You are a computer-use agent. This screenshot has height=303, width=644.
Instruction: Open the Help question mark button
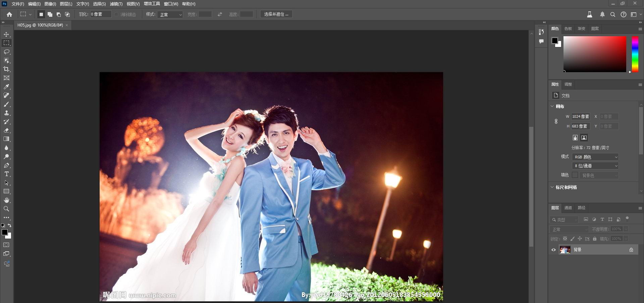pos(623,14)
